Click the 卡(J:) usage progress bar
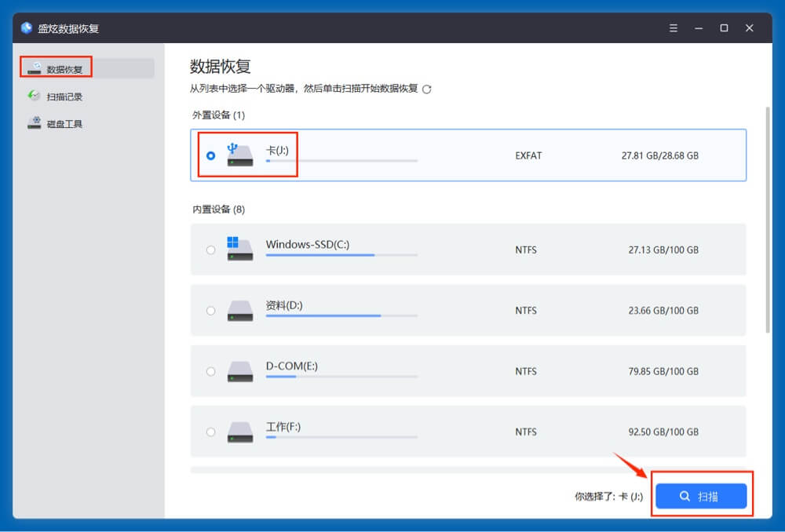 [341, 161]
